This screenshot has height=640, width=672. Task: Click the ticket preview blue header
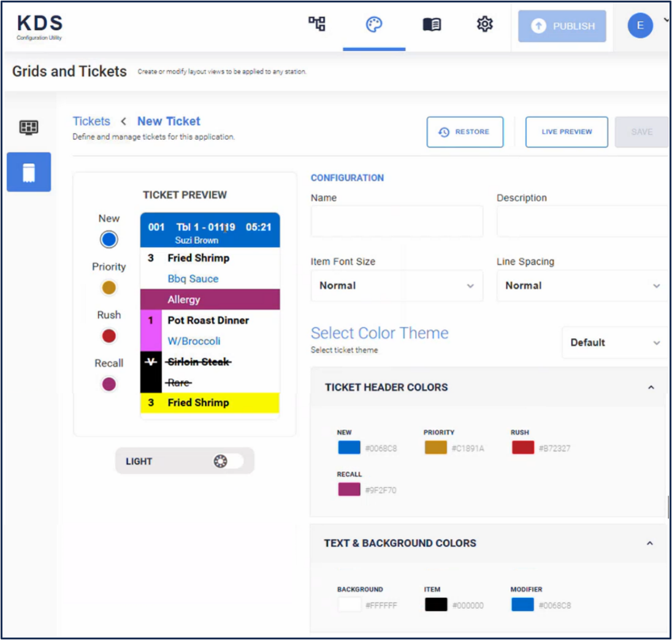click(x=210, y=230)
